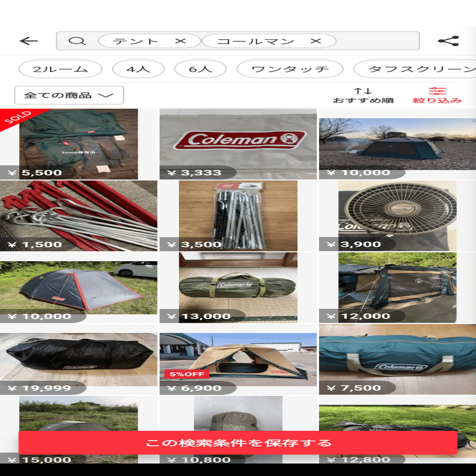Open the ¥3,333 Coleman logo listing
This screenshot has width=476, height=476.
point(238,144)
